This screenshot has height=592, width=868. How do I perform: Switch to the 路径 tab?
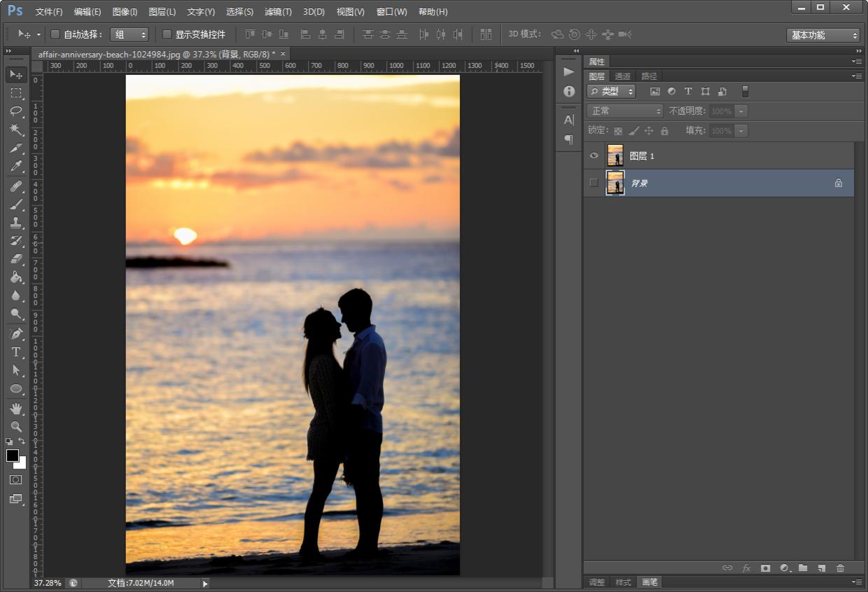pos(649,76)
